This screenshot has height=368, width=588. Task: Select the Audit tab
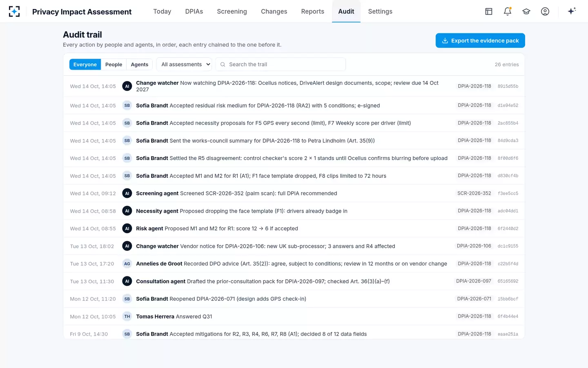coord(346,11)
